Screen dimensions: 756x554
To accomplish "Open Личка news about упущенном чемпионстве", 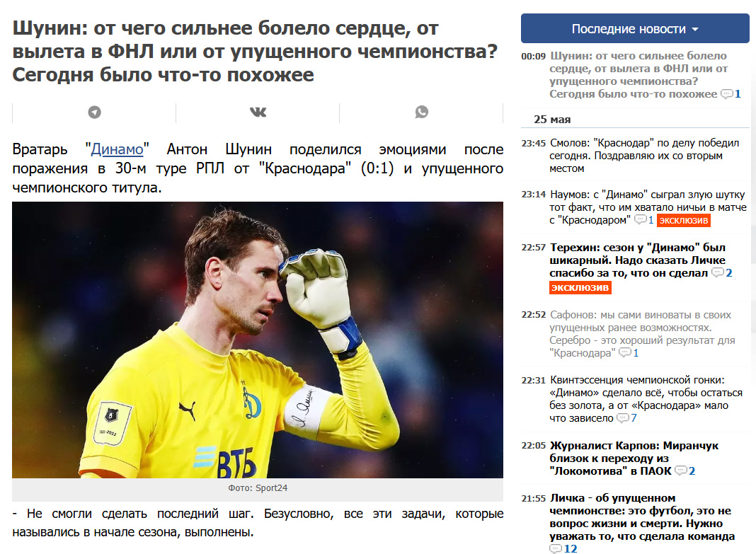I will 642,517.
